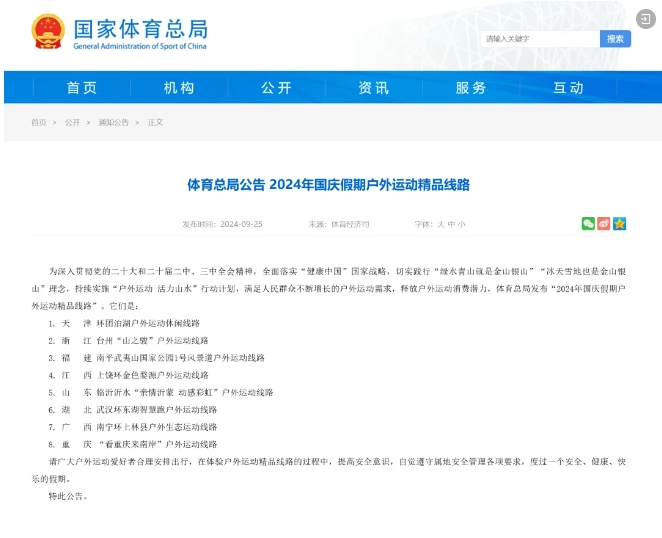Select list item 8 重庆 南岸 route
Image resolution: width=662 pixels, height=538 pixels.
tap(133, 445)
